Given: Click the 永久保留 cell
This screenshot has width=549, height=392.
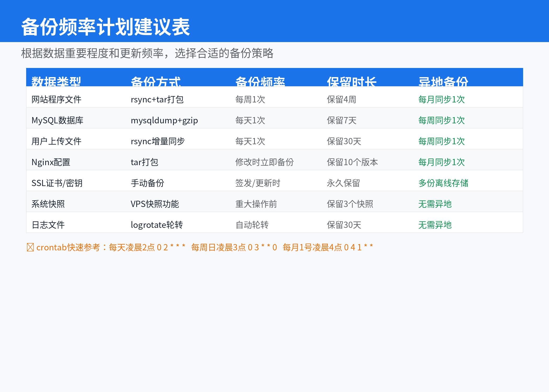Looking at the screenshot, I should [343, 183].
